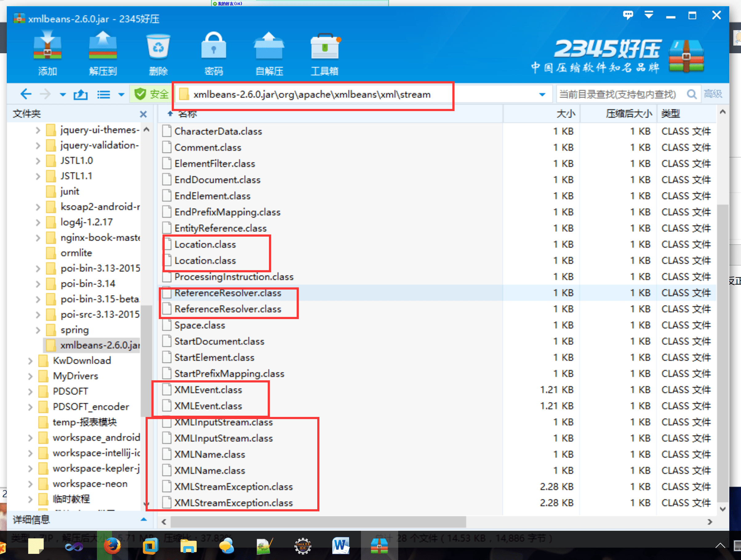Click the share/open icon in navigation bar
This screenshot has height=560, width=741.
point(80,94)
